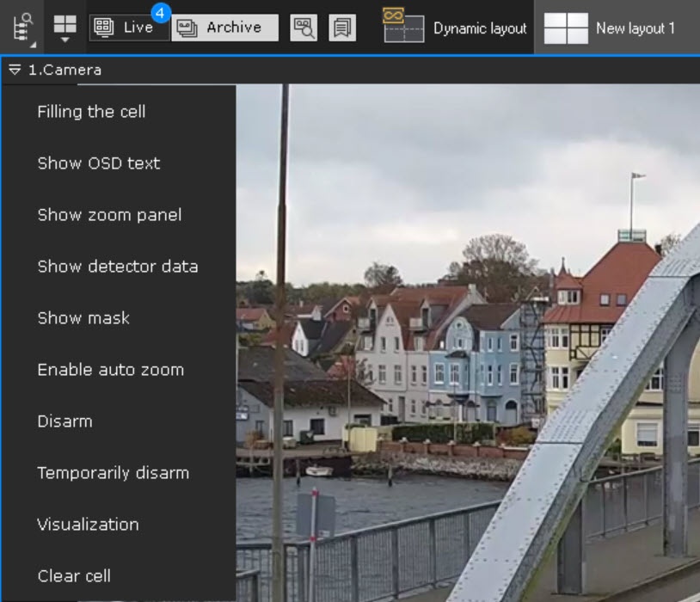Screen dimensions: 700x602
Task: Select Disarm in camera menu
Action: pos(120,421)
